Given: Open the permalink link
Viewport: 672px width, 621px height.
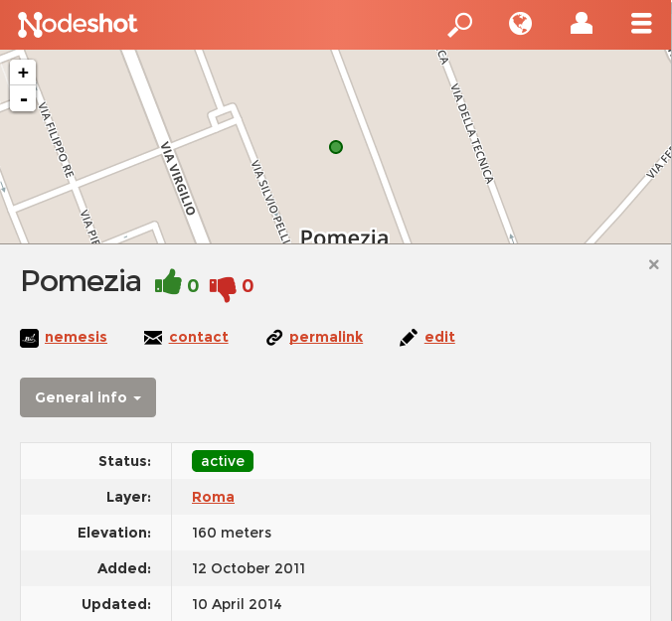Looking at the screenshot, I should (x=326, y=337).
